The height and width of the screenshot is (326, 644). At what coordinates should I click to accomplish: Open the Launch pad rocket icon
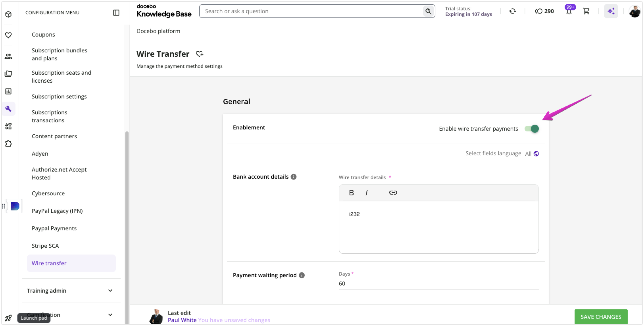coord(8,318)
